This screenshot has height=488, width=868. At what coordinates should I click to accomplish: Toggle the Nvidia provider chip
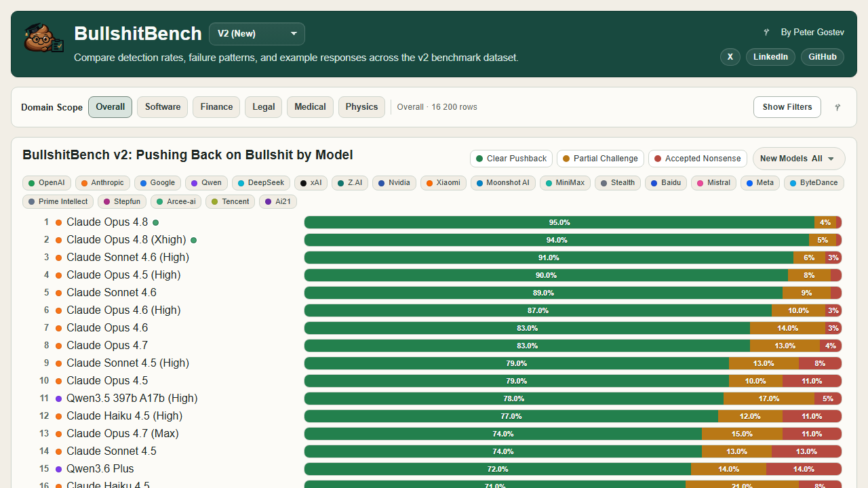tap(394, 183)
